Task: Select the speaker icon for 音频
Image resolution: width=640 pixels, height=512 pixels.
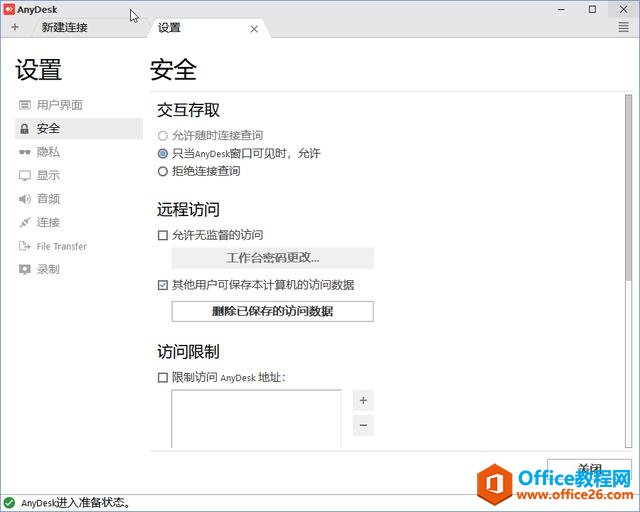Action: tap(25, 199)
